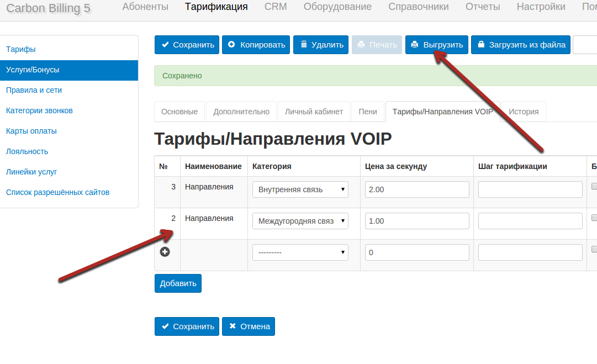Open the Междугородняя связь category dropdown

click(x=300, y=221)
